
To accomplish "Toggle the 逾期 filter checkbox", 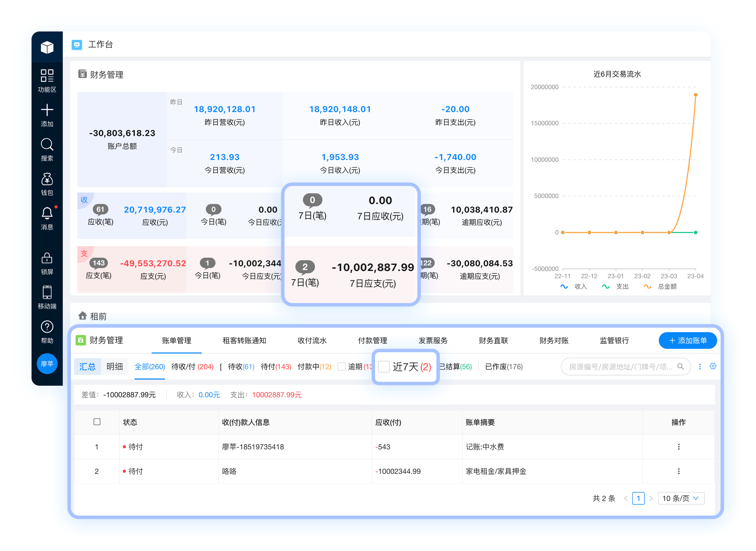I will pos(341,367).
